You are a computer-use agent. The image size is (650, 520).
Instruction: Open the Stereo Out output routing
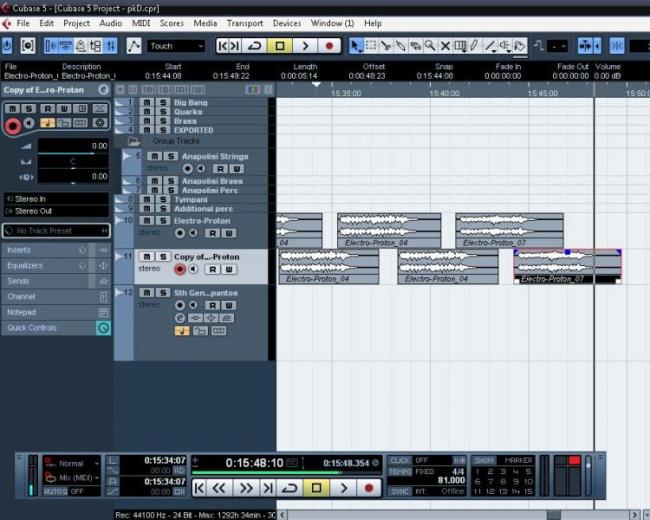[x=56, y=211]
